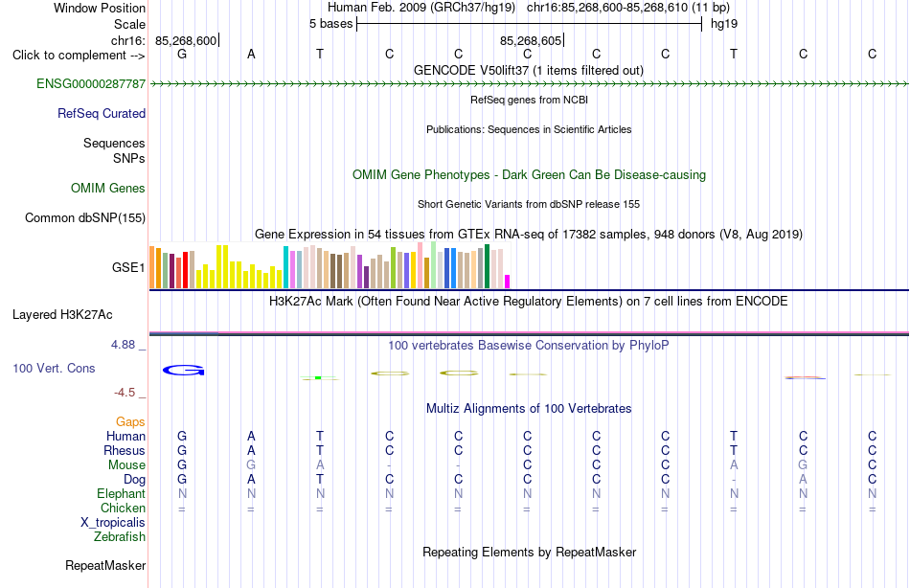Click the '5 bases' scale text
This screenshot has width=910, height=588.
click(x=330, y=24)
